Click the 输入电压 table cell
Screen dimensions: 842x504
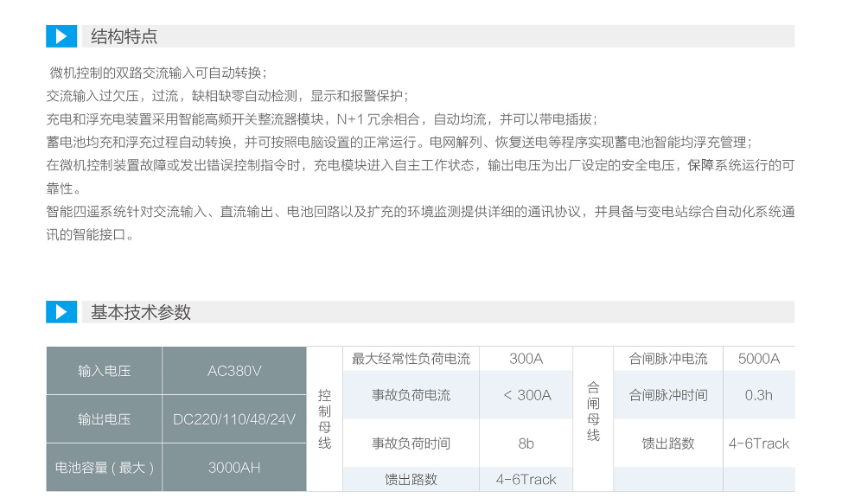[105, 371]
